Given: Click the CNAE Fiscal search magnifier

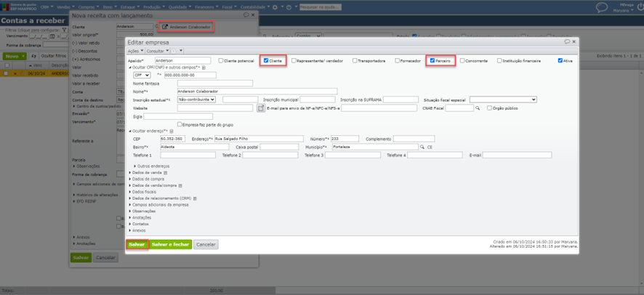Looking at the screenshot, I should [478, 108].
